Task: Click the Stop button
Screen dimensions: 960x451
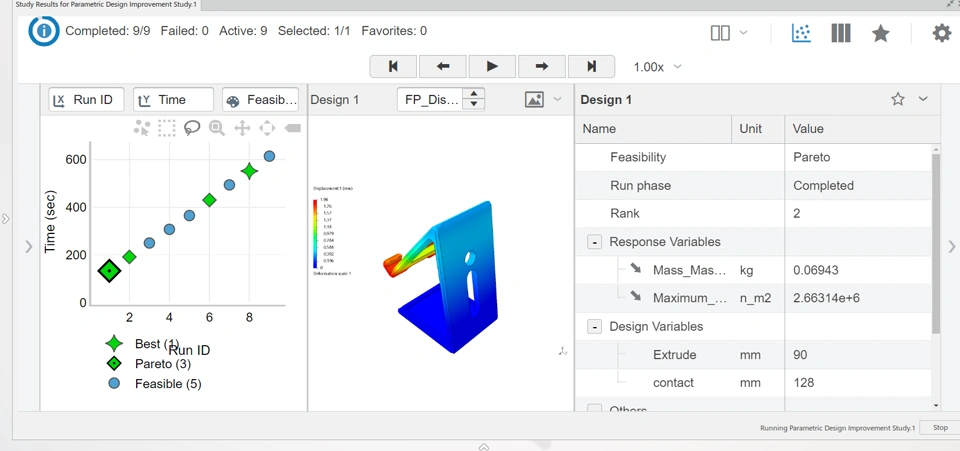Action: pos(940,428)
